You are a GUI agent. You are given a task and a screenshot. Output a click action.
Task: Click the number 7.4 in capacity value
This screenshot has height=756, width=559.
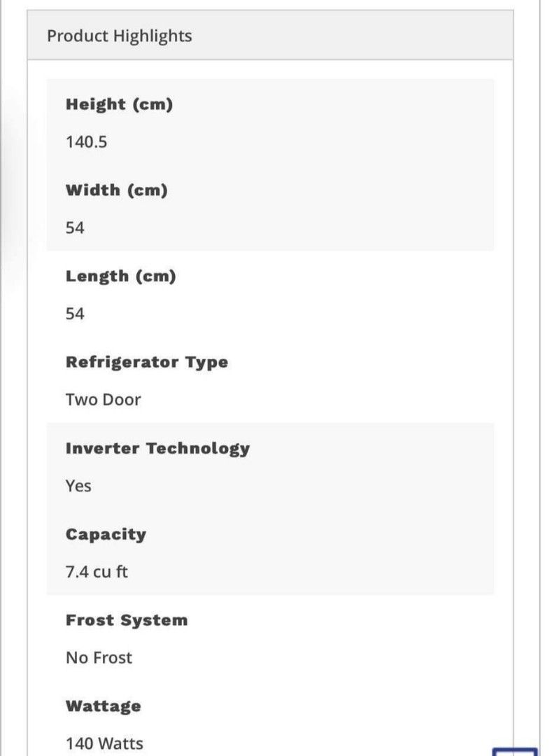point(77,573)
